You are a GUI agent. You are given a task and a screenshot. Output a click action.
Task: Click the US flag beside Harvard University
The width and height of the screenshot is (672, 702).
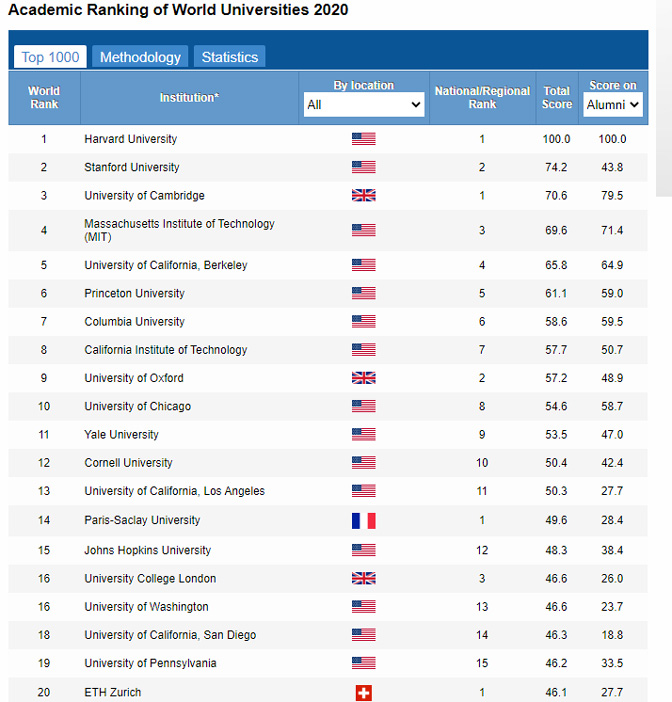pos(363,139)
